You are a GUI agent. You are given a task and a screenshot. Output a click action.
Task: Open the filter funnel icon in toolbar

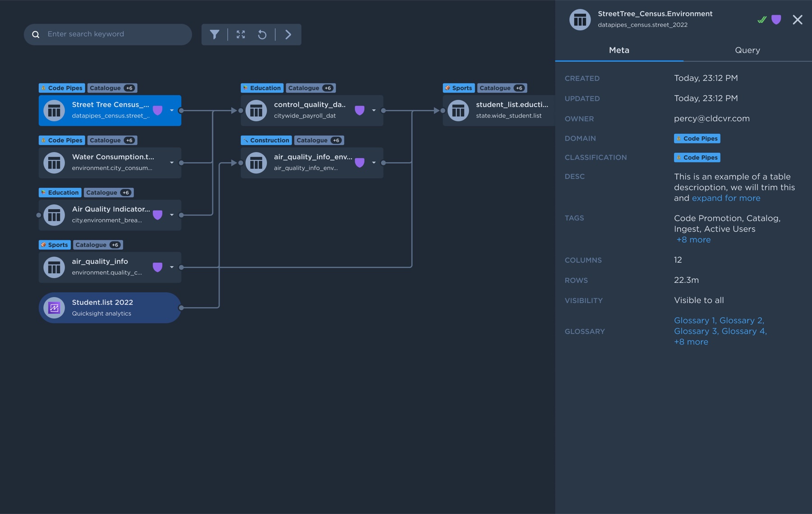click(215, 34)
